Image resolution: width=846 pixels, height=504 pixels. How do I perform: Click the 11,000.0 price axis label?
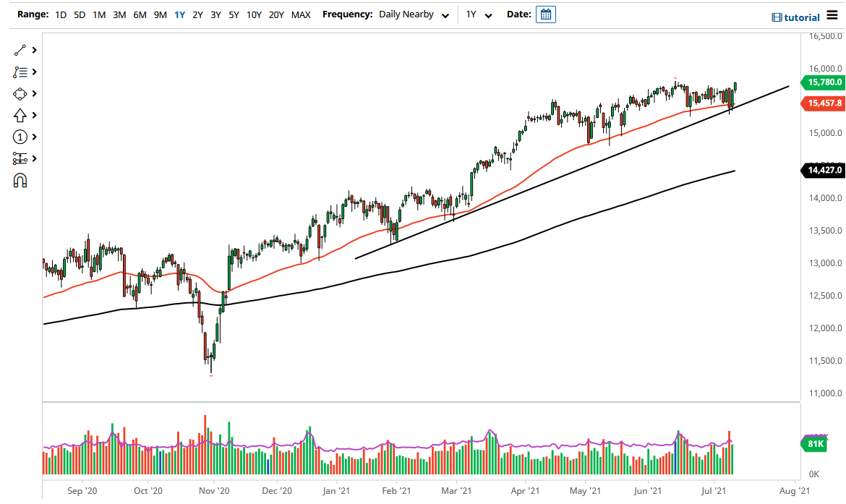coord(826,393)
